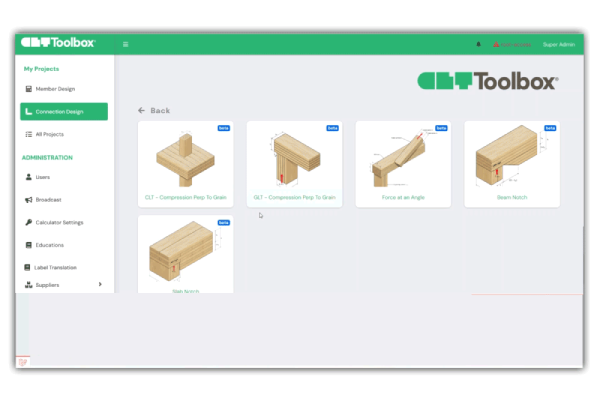This screenshot has height=400, width=600.
Task: Open the Beam Notch calculator card
Action: pos(511,163)
